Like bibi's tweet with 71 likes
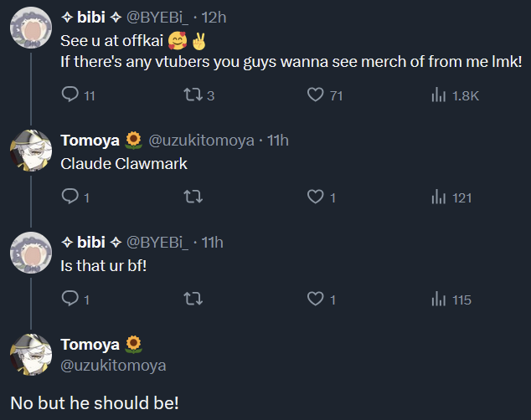The width and height of the screenshot is (531, 420). pos(315,95)
